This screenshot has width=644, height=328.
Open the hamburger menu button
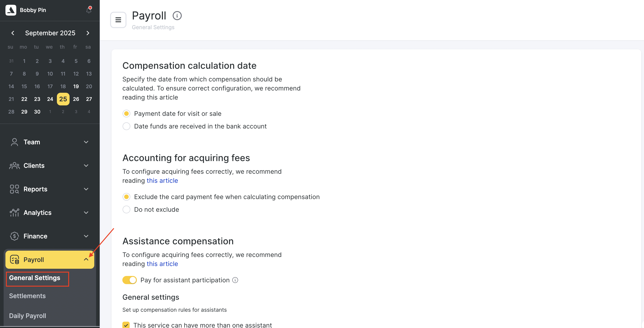(x=118, y=20)
